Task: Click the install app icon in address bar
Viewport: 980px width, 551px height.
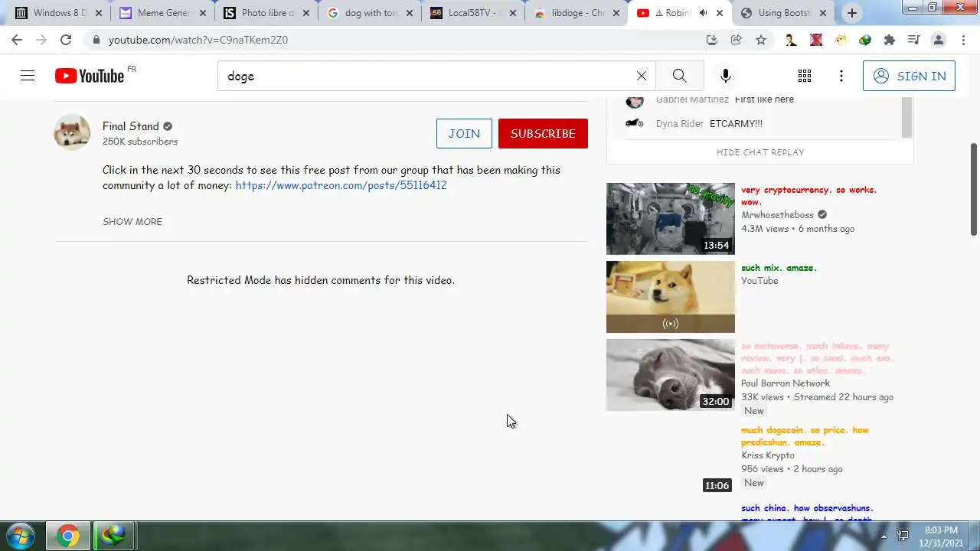Action: (711, 40)
